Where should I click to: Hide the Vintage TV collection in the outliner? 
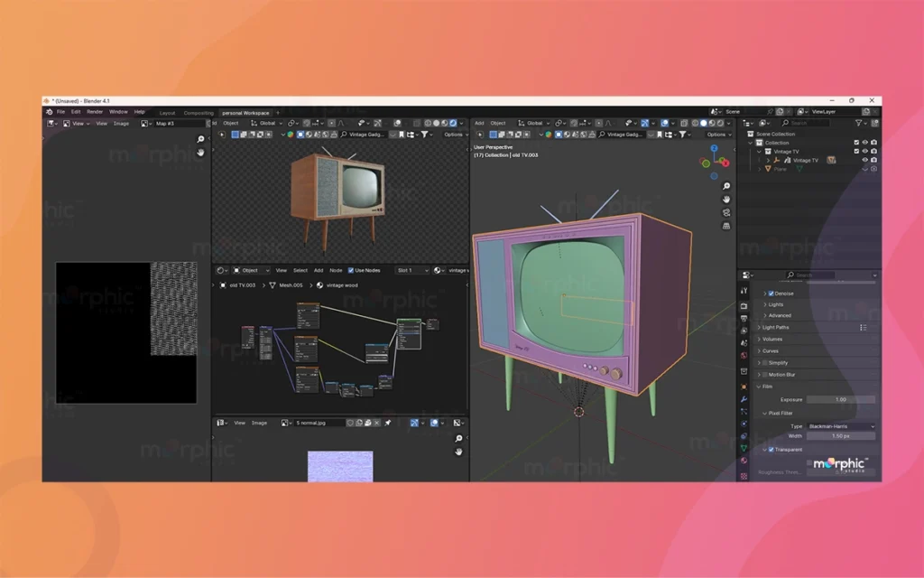click(864, 152)
